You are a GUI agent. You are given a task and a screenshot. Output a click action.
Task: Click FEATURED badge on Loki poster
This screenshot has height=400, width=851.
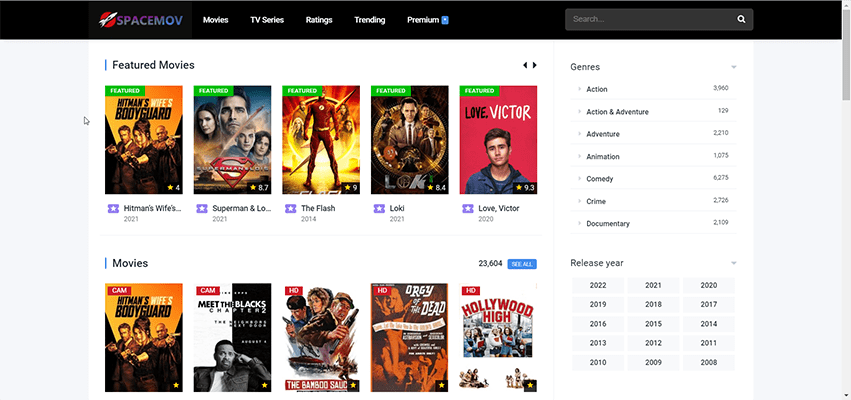pos(391,91)
